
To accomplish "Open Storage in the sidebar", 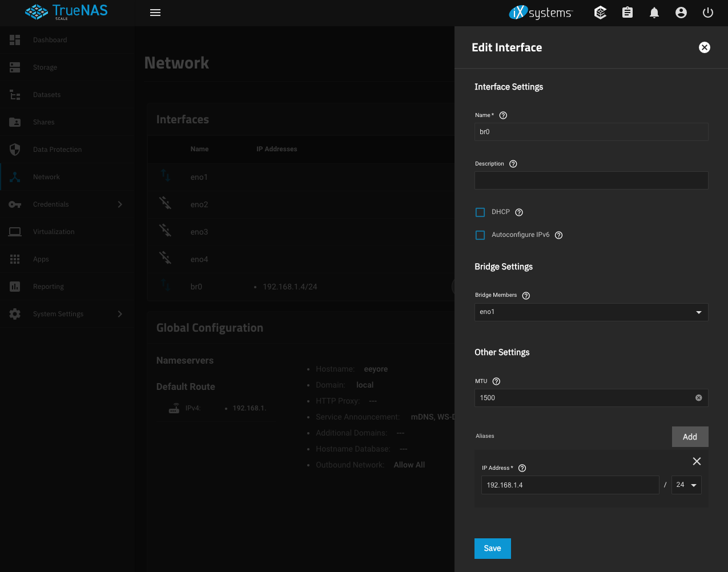I will pos(67,67).
